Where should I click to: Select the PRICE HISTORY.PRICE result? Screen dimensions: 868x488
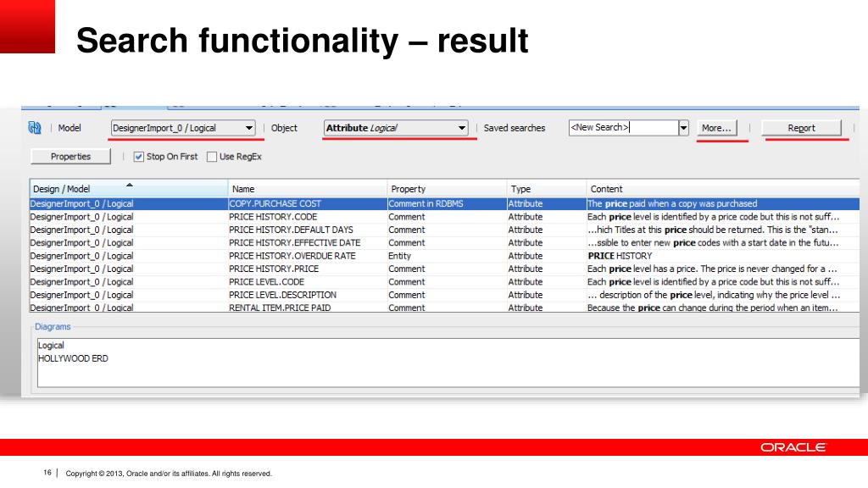444,269
